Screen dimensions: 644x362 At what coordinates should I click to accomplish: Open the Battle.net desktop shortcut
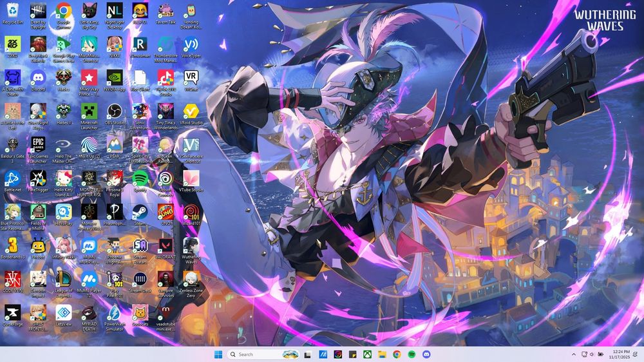pos(13,182)
